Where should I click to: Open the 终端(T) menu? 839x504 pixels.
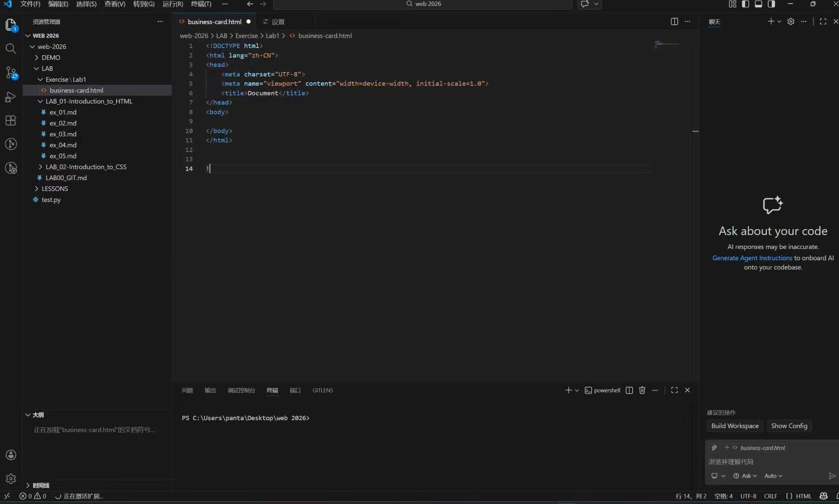[201, 4]
